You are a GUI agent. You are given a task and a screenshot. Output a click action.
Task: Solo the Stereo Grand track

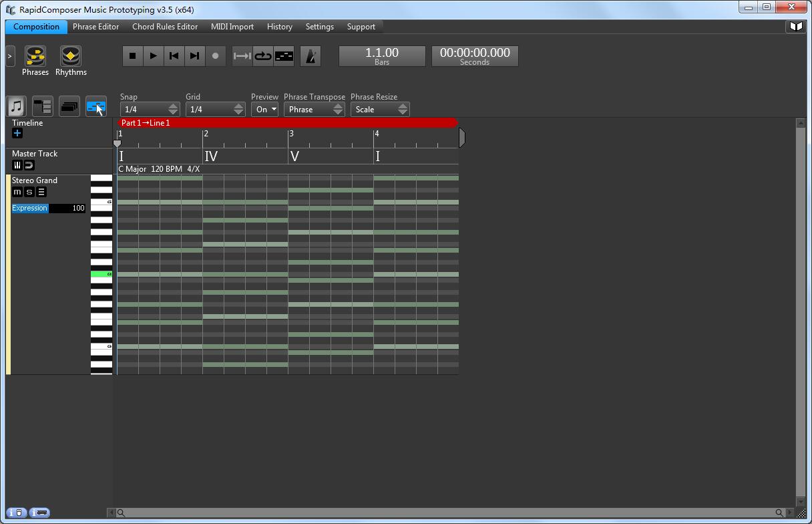tap(29, 192)
